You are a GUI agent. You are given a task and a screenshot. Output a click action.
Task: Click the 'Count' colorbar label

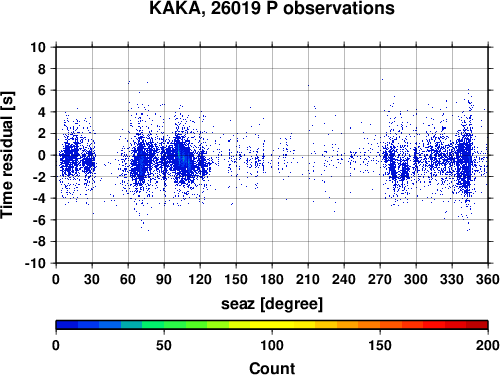click(x=272, y=368)
